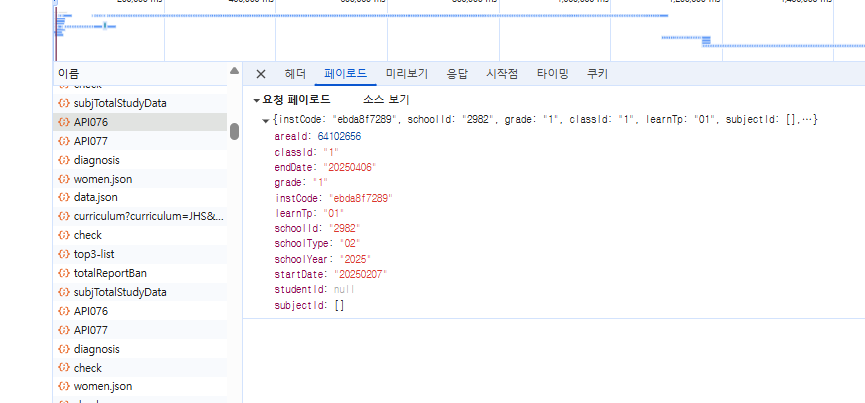Show the 응답 tab
The height and width of the screenshot is (403, 865).
pyautogui.click(x=456, y=74)
